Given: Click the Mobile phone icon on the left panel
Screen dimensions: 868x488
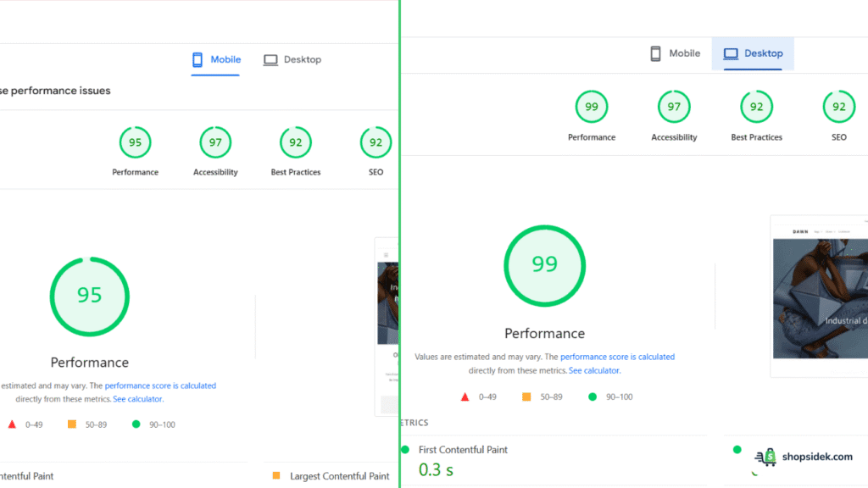Looking at the screenshot, I should [198, 59].
